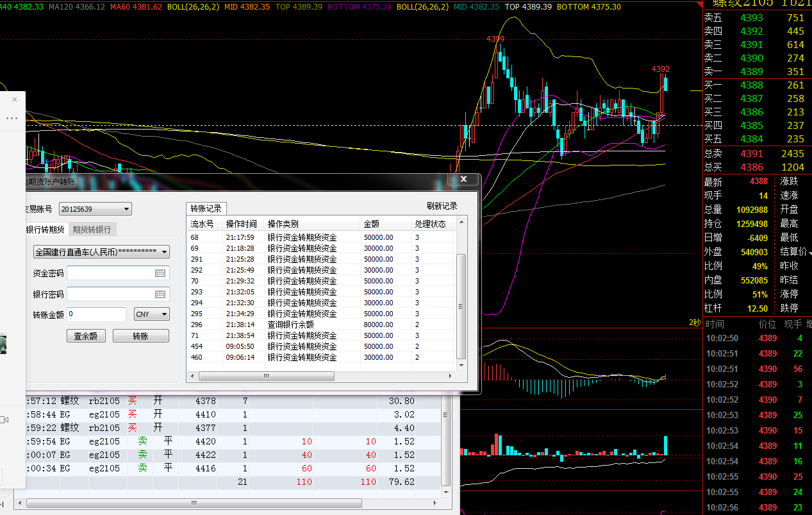Click the 转账金额 amount input field
Screen dimensions: 812x515
(97, 314)
